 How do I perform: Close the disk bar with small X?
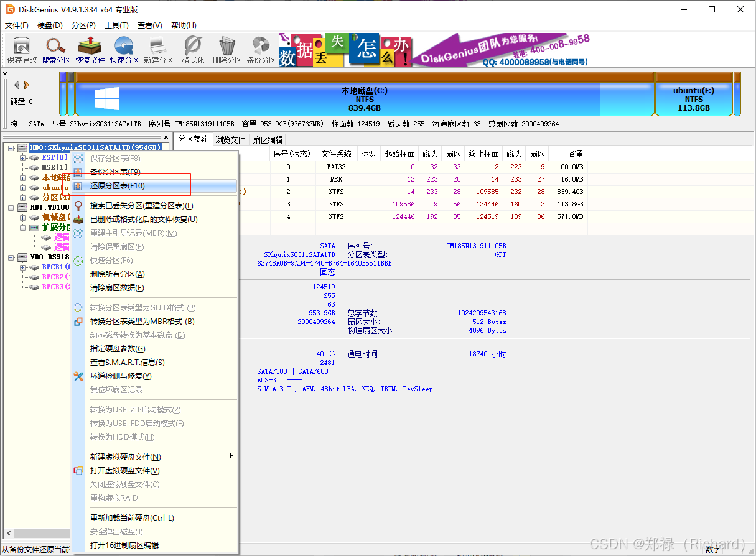6,73
